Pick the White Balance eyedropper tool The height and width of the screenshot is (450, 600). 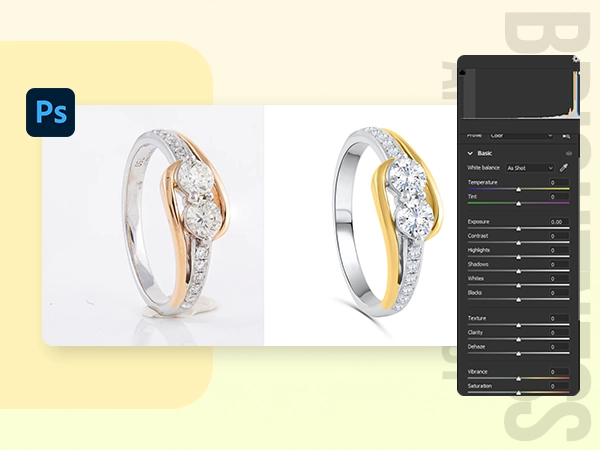pos(564,168)
